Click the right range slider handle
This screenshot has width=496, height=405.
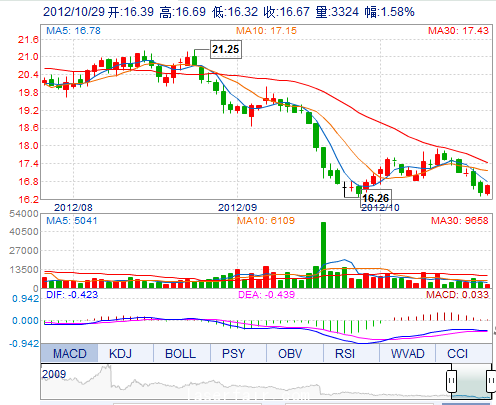pyautogui.click(x=491, y=381)
